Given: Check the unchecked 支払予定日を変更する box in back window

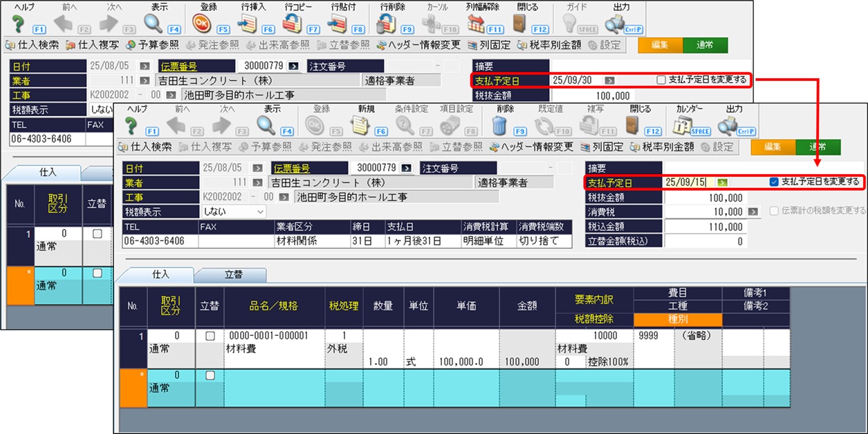Looking at the screenshot, I should point(661,79).
